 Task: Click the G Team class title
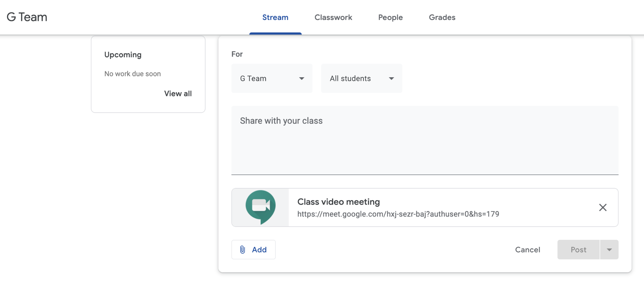pos(27,17)
